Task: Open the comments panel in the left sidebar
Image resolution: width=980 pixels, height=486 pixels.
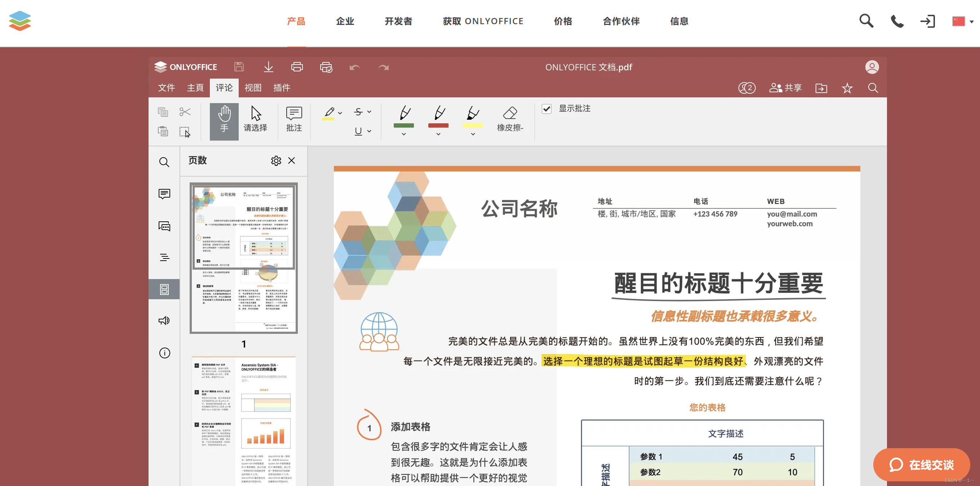Action: coord(164,194)
